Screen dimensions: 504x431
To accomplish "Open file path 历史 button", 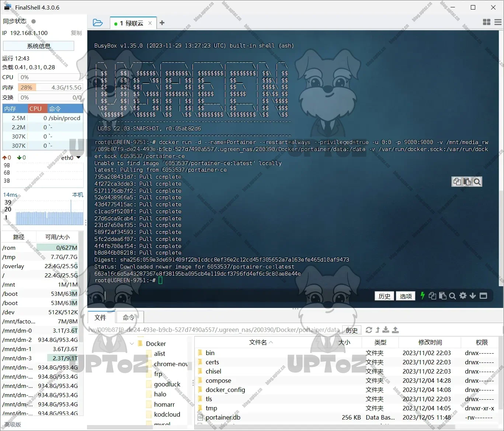I will 352,330.
